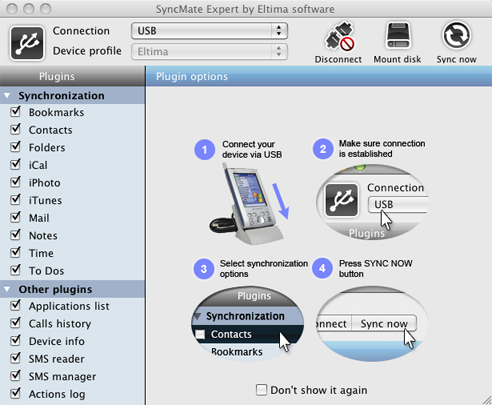Click the Plugins panel header
The height and width of the screenshot is (405, 492).
72,76
